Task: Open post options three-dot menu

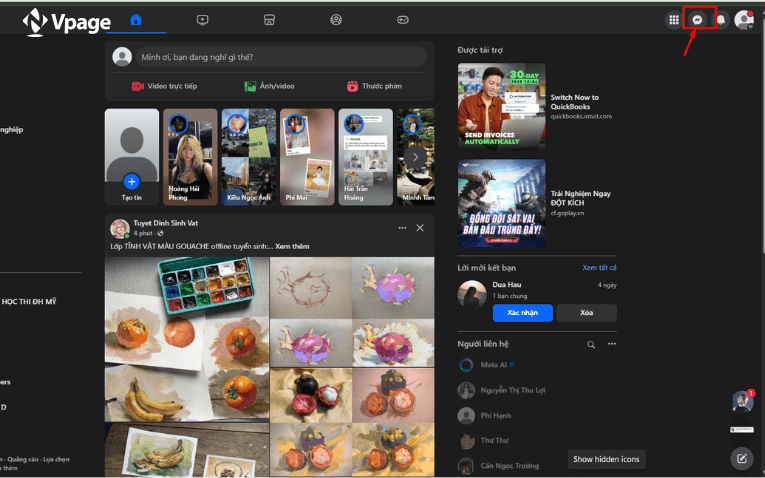Action: click(402, 228)
